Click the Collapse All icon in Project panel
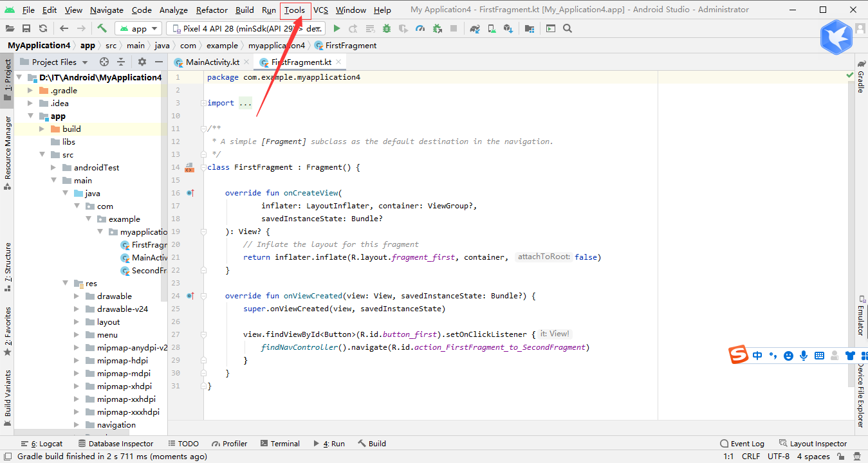 (x=121, y=62)
